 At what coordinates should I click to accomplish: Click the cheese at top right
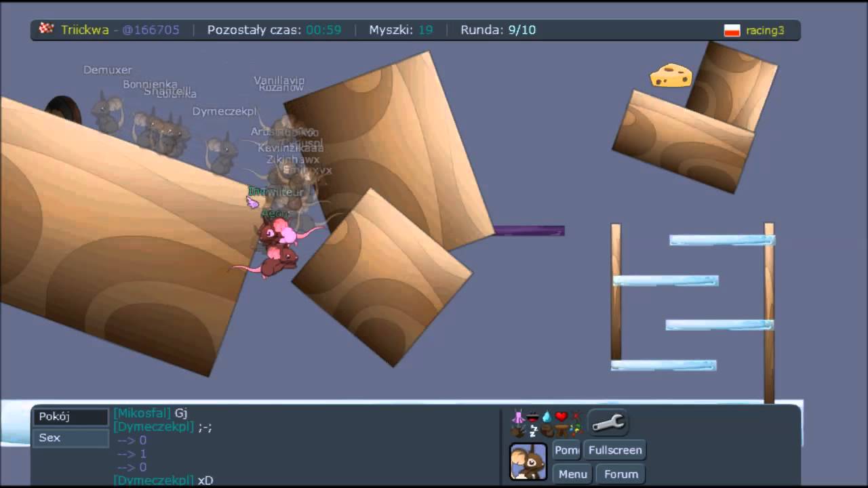coord(671,75)
